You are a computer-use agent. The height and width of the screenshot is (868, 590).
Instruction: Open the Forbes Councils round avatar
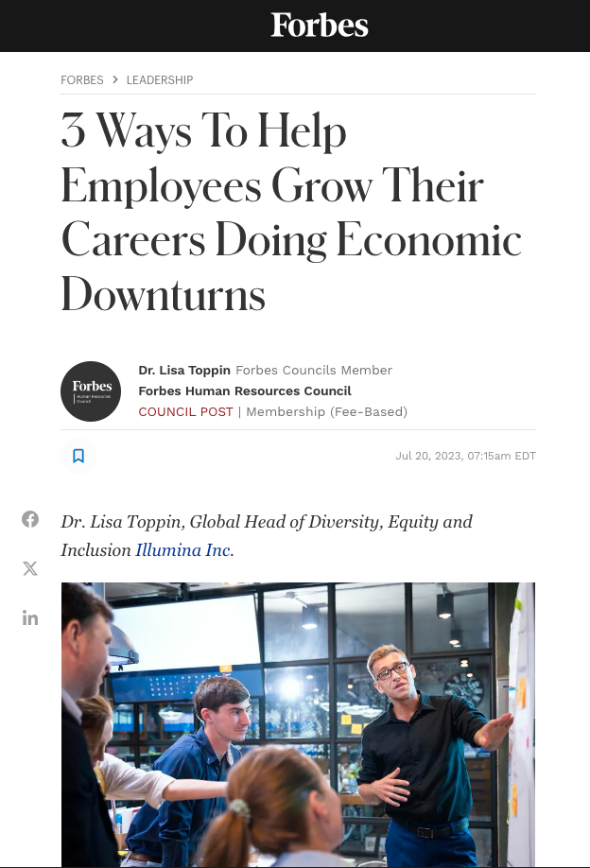coord(91,391)
